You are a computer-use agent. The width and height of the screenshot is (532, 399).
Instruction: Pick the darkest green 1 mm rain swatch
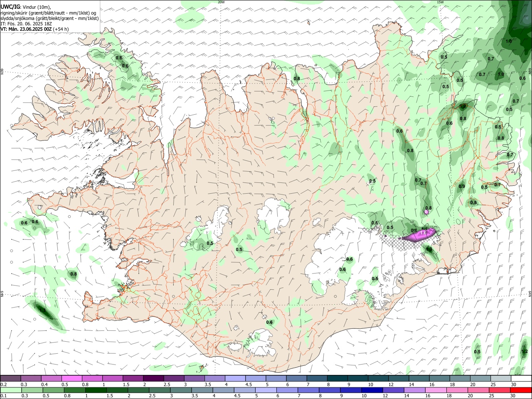point(95,390)
